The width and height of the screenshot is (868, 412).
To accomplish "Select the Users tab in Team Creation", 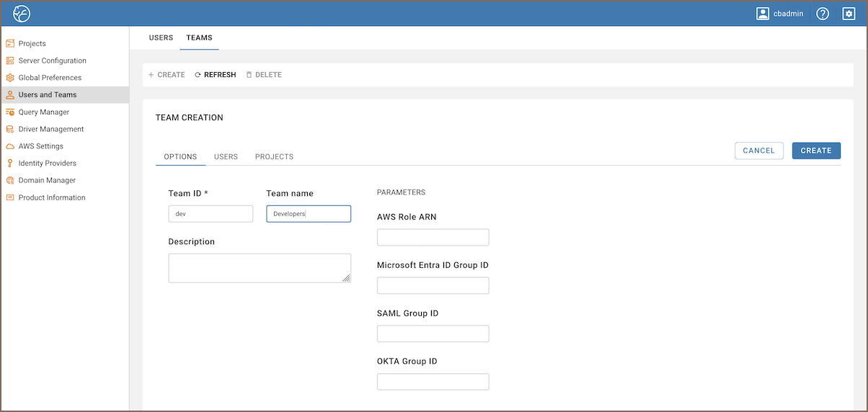I will click(226, 157).
